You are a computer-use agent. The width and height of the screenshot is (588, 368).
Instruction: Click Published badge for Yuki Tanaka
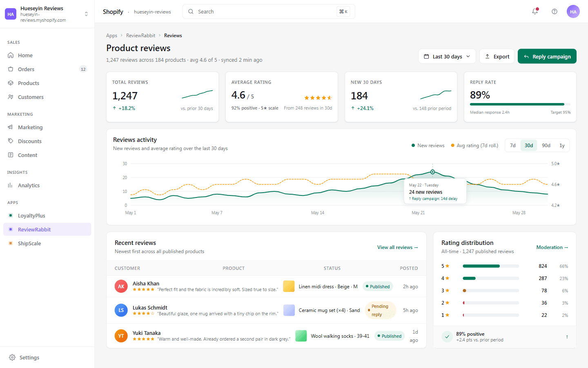390,336
